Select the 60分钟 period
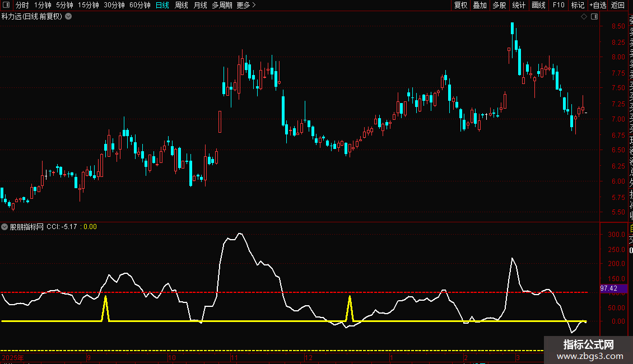633x364 pixels. (139, 5)
